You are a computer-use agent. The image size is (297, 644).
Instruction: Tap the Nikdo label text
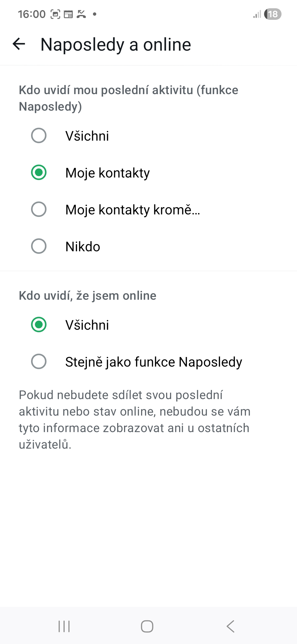click(83, 247)
